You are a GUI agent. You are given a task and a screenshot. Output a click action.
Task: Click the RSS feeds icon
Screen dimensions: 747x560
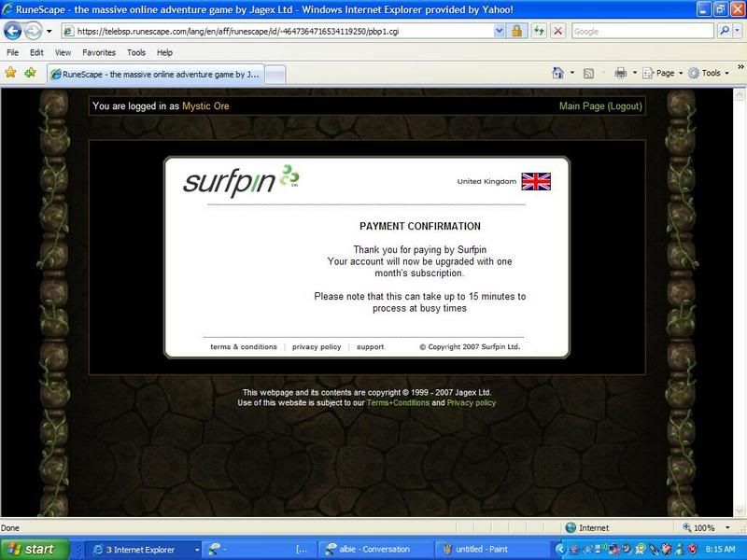coord(589,74)
